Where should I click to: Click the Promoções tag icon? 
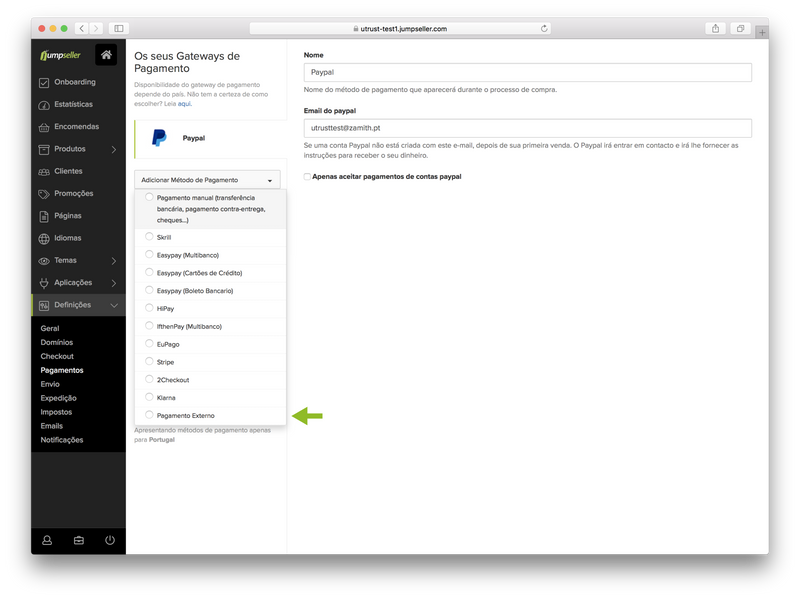pyautogui.click(x=44, y=194)
